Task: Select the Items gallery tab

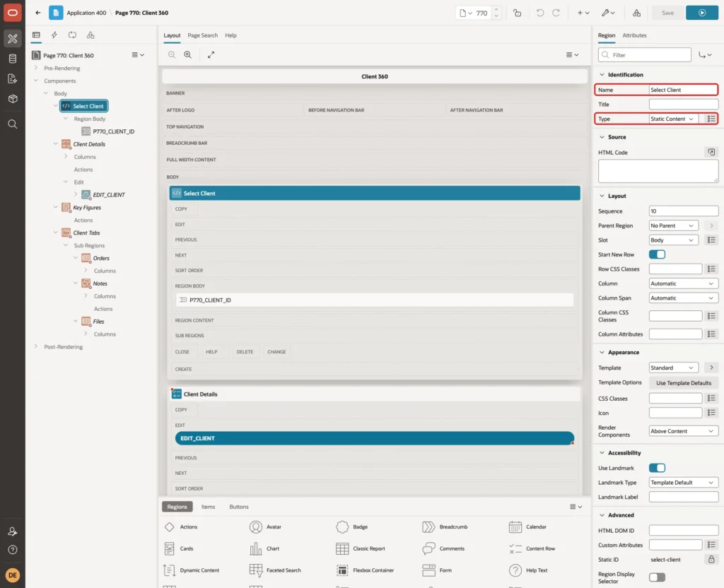Action: (209, 507)
